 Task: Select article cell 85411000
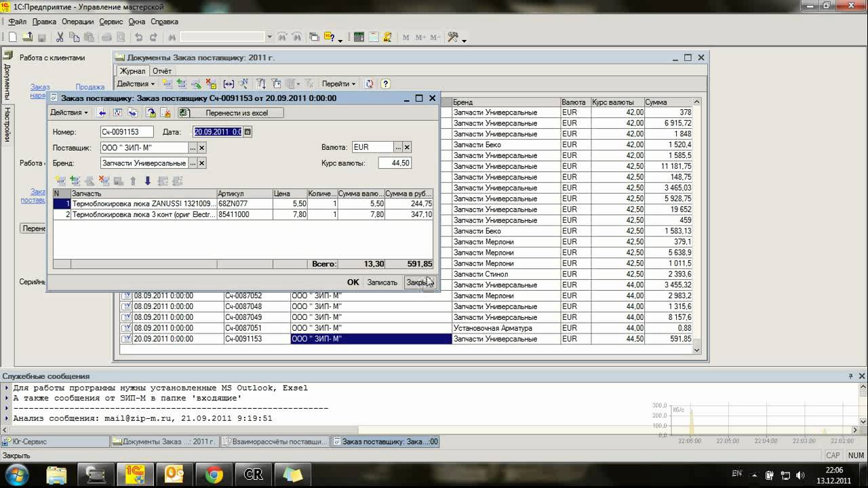tap(245, 214)
